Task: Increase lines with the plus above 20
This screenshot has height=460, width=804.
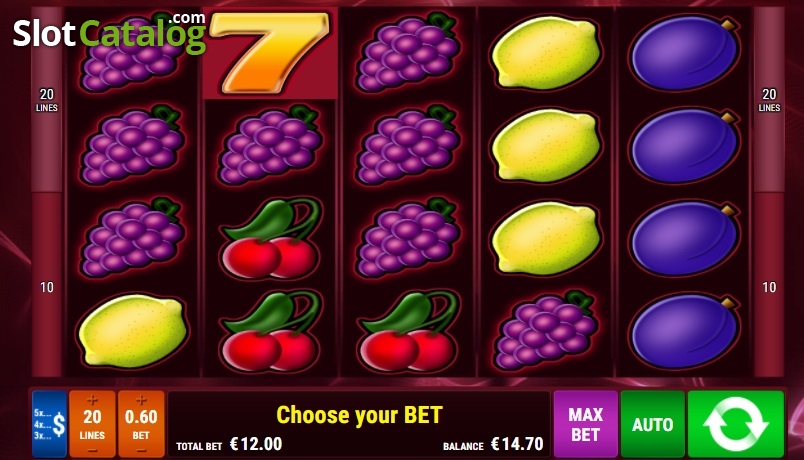Action: tap(92, 400)
